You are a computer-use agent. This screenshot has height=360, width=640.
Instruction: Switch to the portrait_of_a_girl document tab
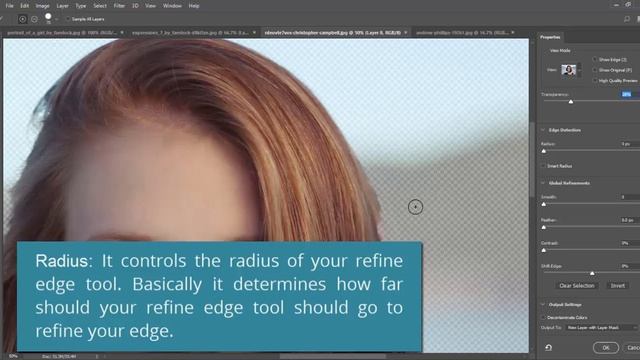(62, 33)
